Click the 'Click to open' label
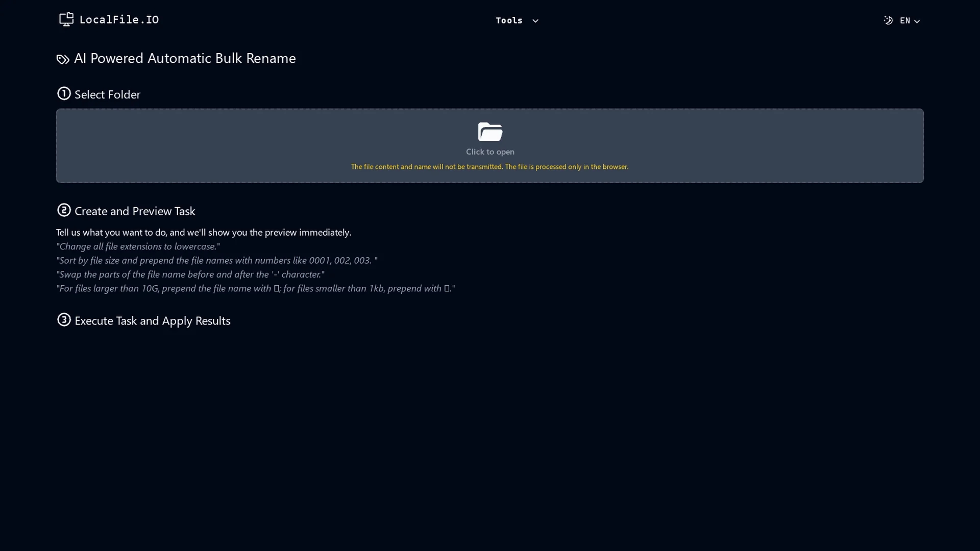 pyautogui.click(x=490, y=152)
